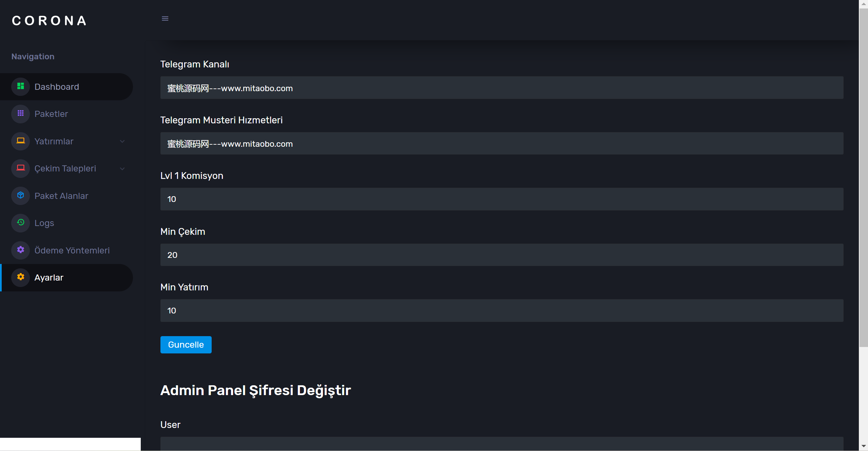Click the Yatırımlar navigation icon
This screenshot has width=868, height=451.
21,141
